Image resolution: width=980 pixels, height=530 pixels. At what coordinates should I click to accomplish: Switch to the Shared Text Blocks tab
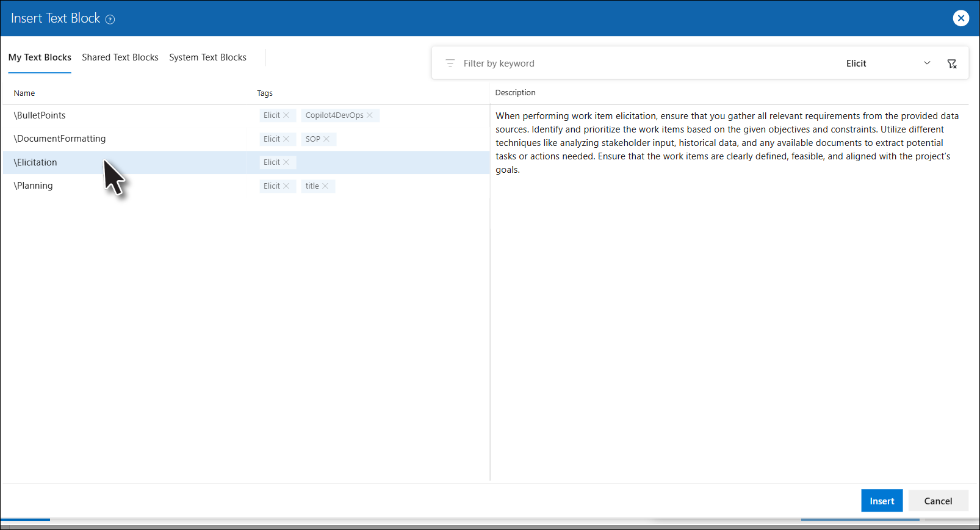120,57
